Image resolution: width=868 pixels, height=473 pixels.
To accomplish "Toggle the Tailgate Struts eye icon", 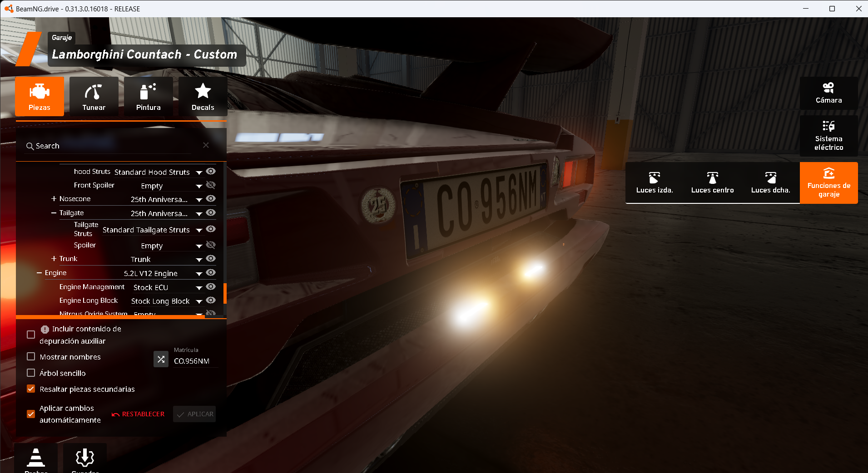I will (x=211, y=229).
